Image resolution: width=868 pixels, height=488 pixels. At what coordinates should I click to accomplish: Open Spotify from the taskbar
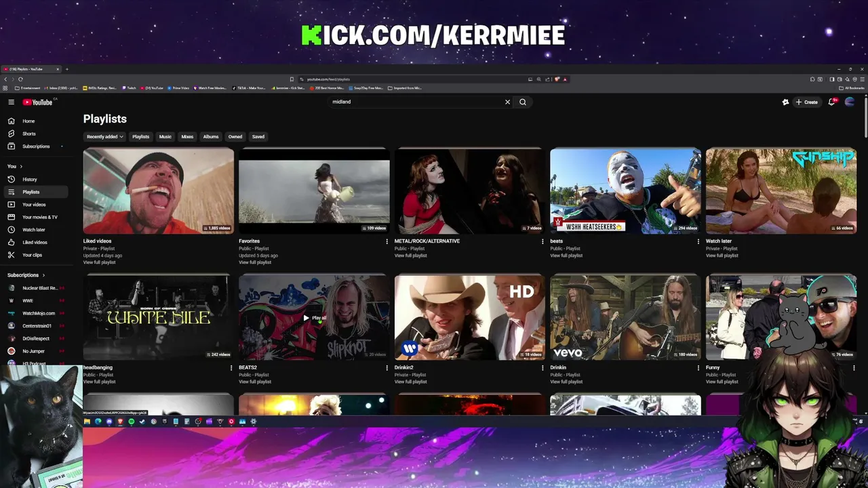(132, 422)
